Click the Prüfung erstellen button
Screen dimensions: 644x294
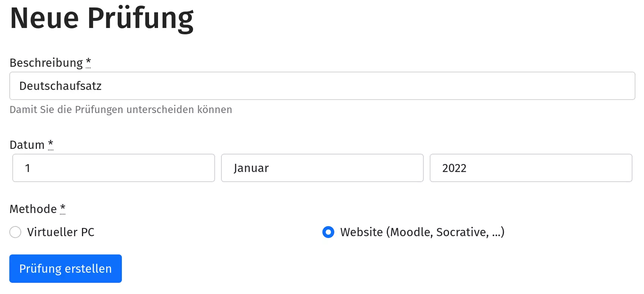pyautogui.click(x=66, y=269)
